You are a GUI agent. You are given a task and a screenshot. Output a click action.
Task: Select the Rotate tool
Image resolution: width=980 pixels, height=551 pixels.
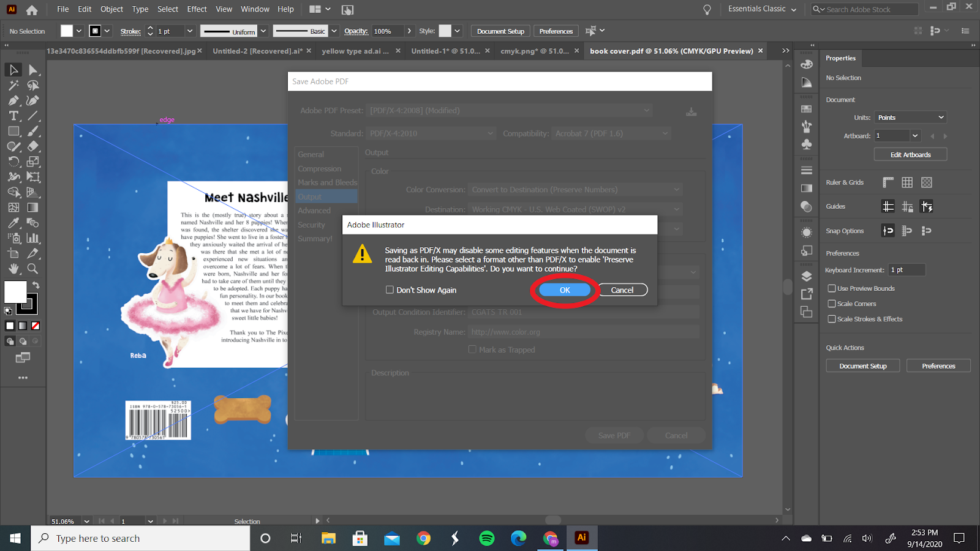[13, 162]
